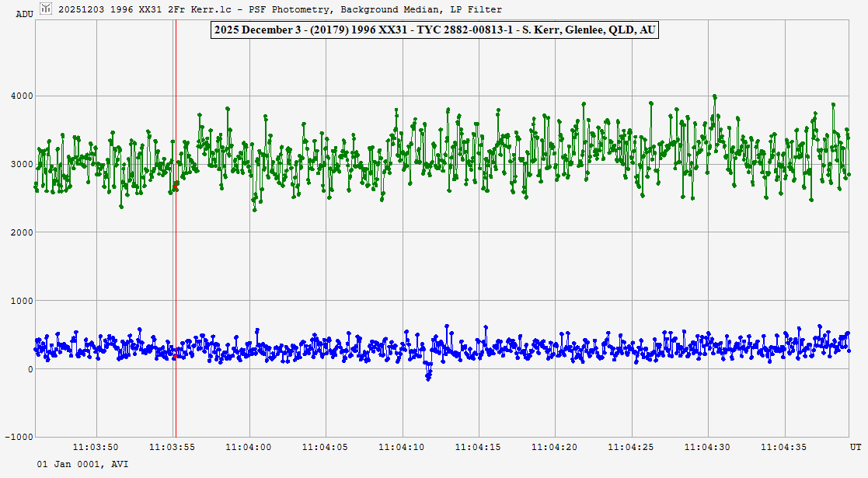868x478 pixels.
Task: Click the '01 Jan 0001, AVI' footer text
Action: coord(82,464)
